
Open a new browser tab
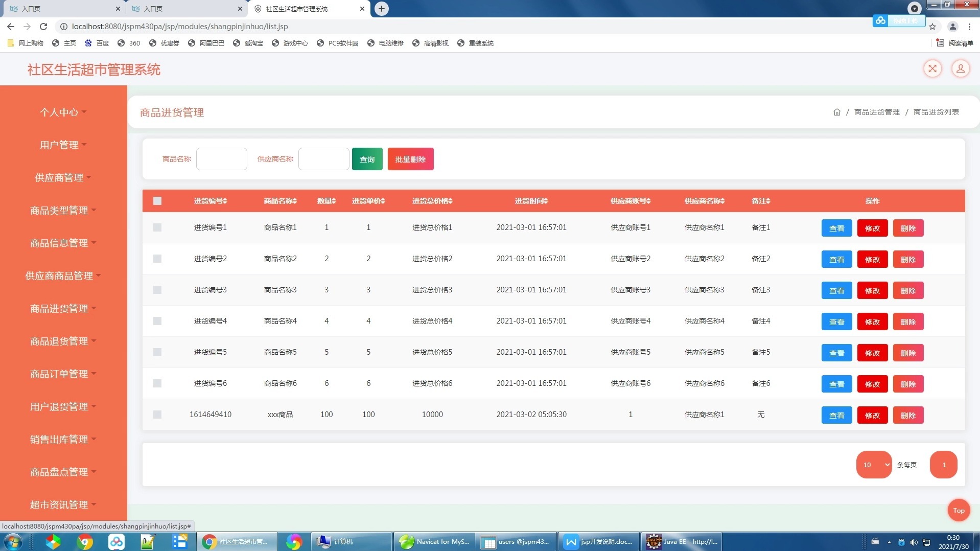tap(382, 9)
